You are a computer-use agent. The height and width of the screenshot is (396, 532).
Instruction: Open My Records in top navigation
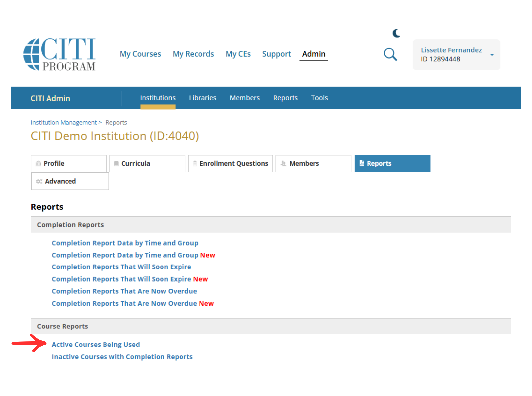pos(193,54)
